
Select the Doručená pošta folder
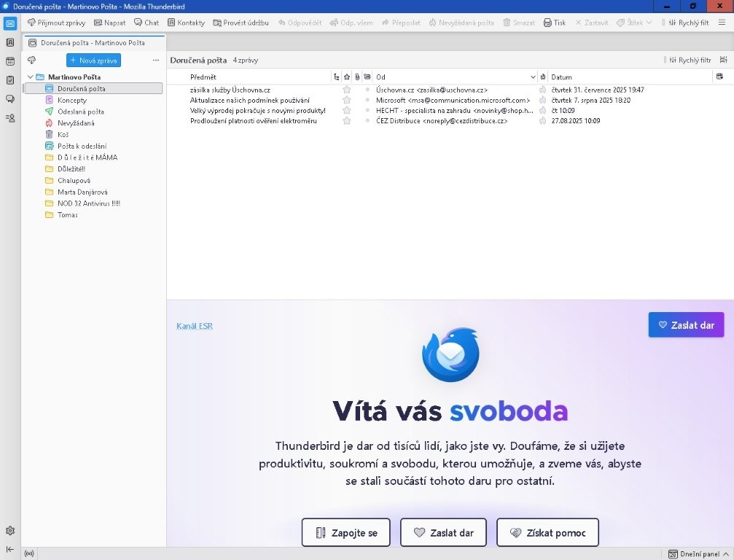[93, 88]
